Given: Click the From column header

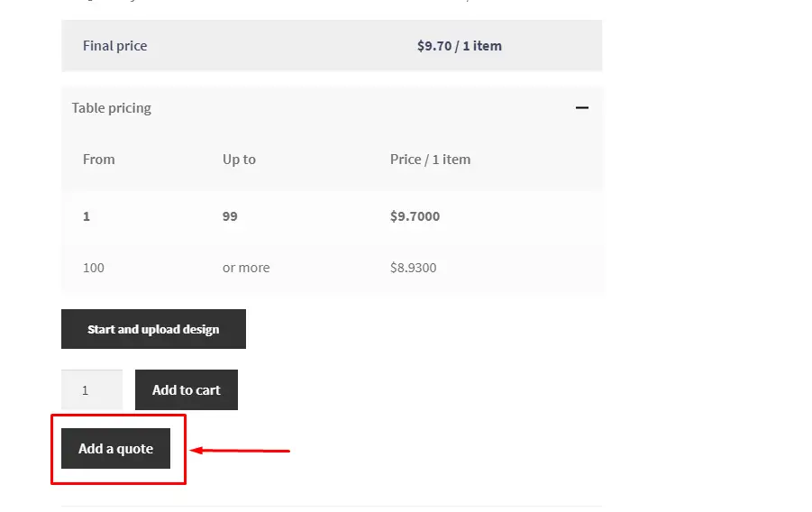Looking at the screenshot, I should (x=99, y=159).
